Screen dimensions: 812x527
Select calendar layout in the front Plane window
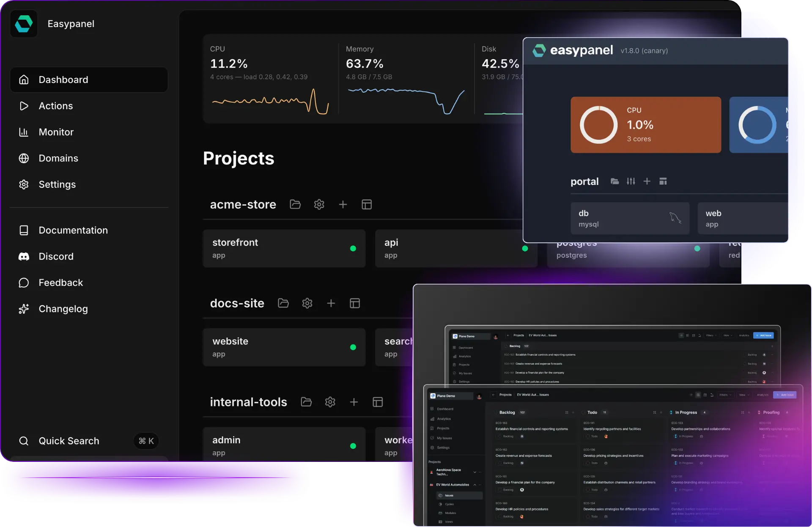[x=705, y=395]
